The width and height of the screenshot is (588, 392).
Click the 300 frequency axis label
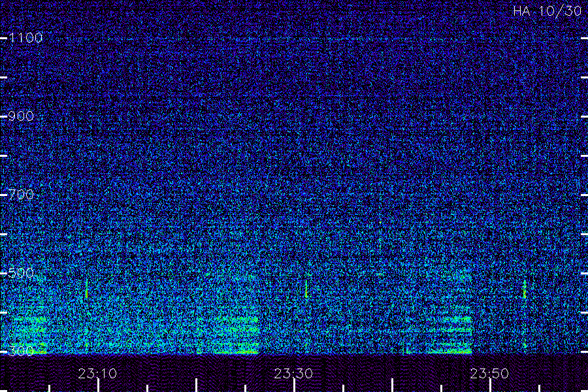coord(21,351)
